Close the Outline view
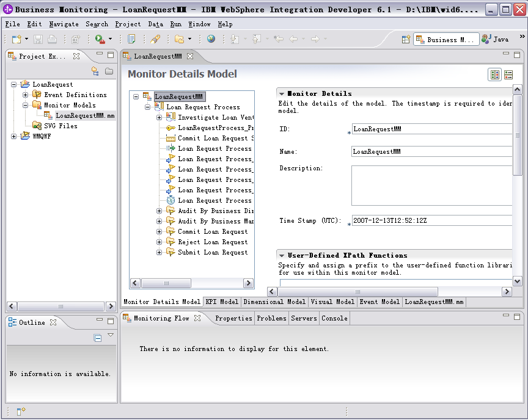 tap(53, 322)
